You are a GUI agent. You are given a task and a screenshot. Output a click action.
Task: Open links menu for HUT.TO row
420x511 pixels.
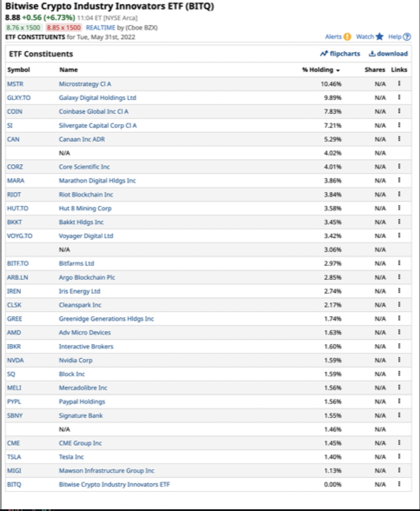[399, 208]
